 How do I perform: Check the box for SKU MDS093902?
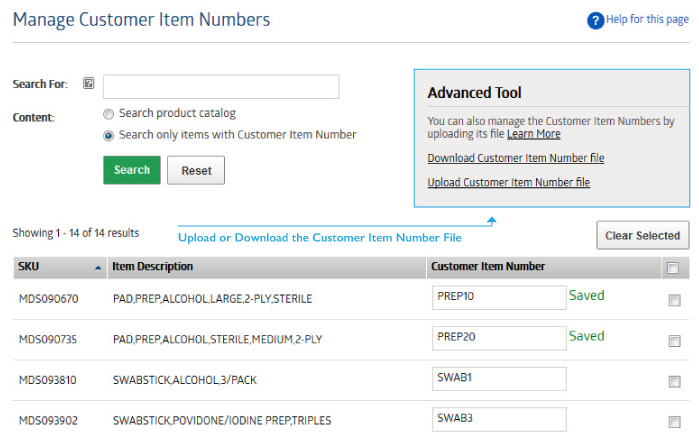pos(674,422)
